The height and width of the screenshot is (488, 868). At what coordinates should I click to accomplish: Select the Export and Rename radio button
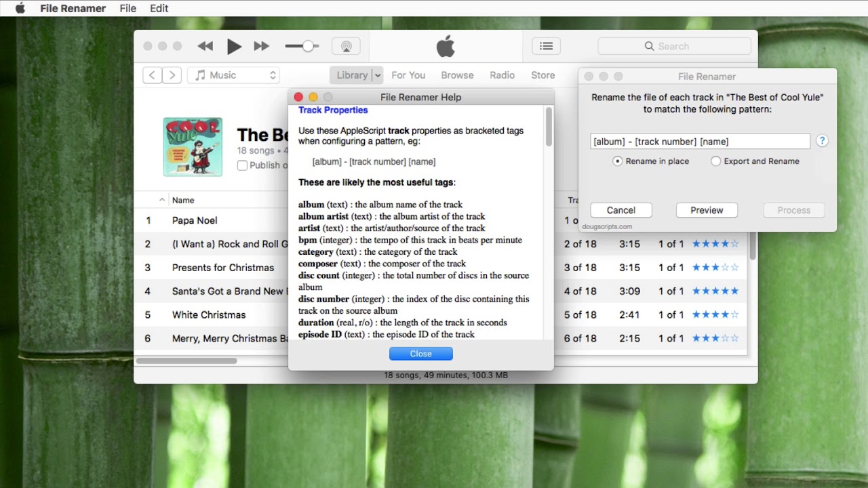(x=715, y=161)
